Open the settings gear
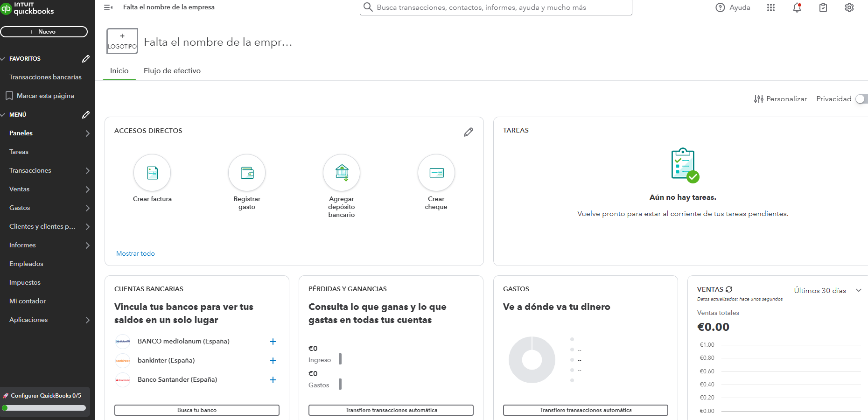 pyautogui.click(x=849, y=7)
